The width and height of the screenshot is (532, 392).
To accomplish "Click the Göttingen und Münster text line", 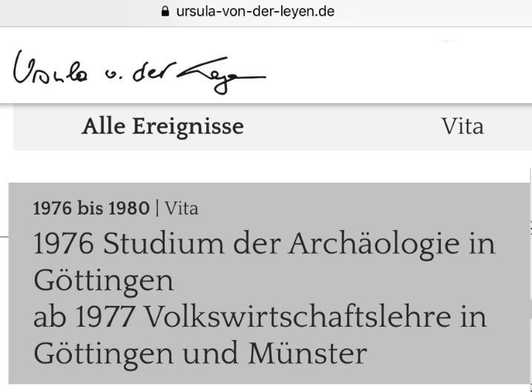I will 200,353.
